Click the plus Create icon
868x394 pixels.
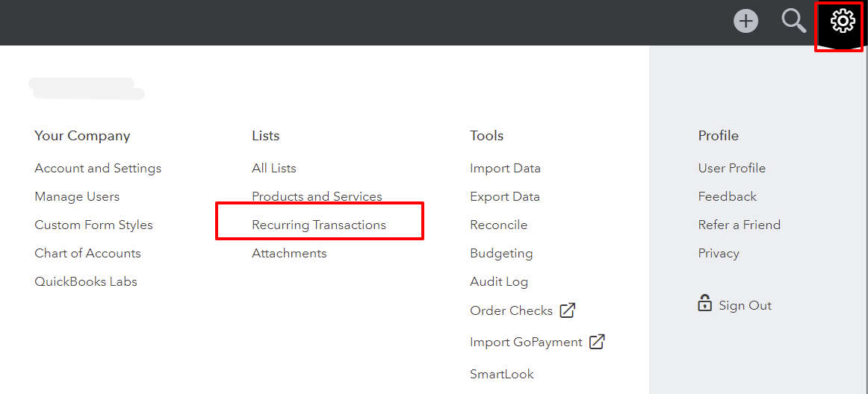(x=745, y=21)
